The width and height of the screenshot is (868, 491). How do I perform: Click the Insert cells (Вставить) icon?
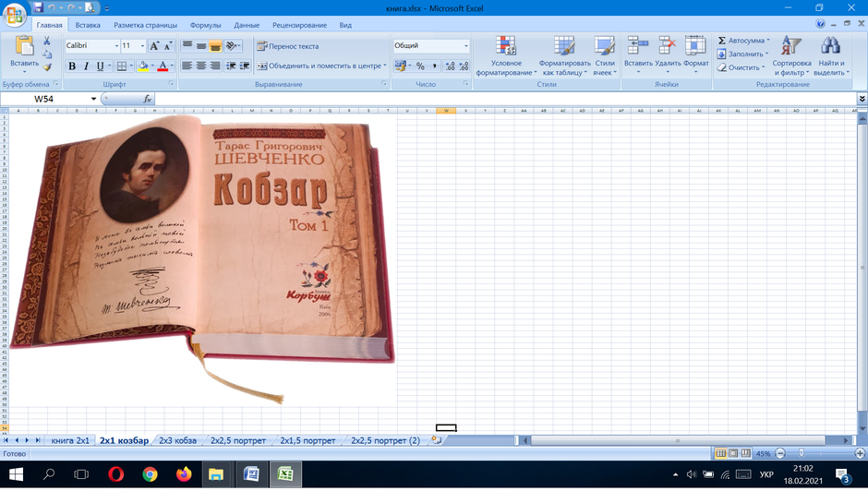pos(638,46)
